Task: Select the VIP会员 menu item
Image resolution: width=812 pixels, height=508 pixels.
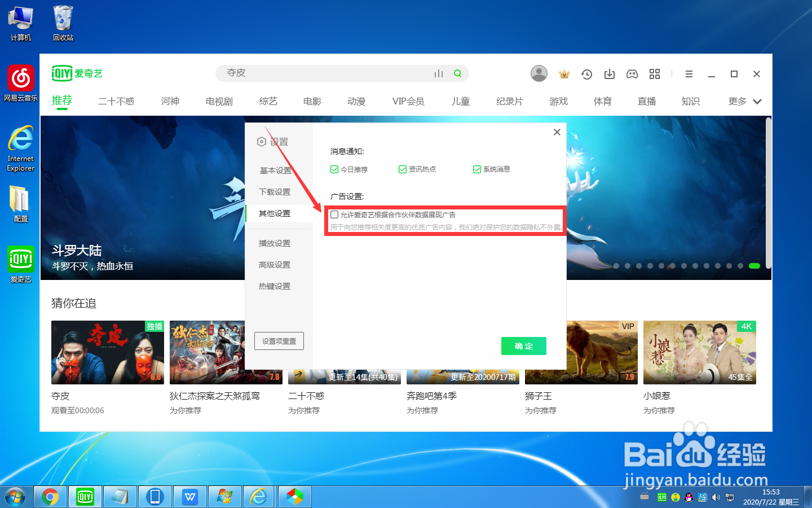Action: coord(408,101)
